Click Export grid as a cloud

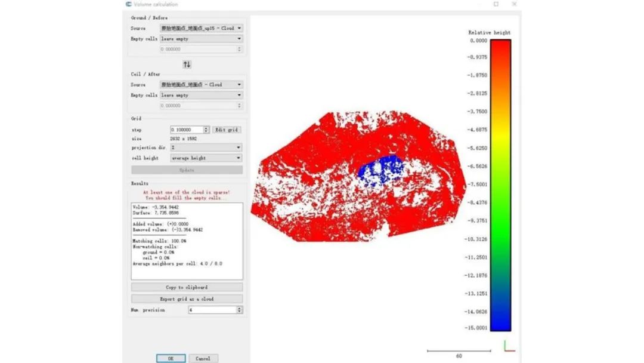click(x=187, y=299)
